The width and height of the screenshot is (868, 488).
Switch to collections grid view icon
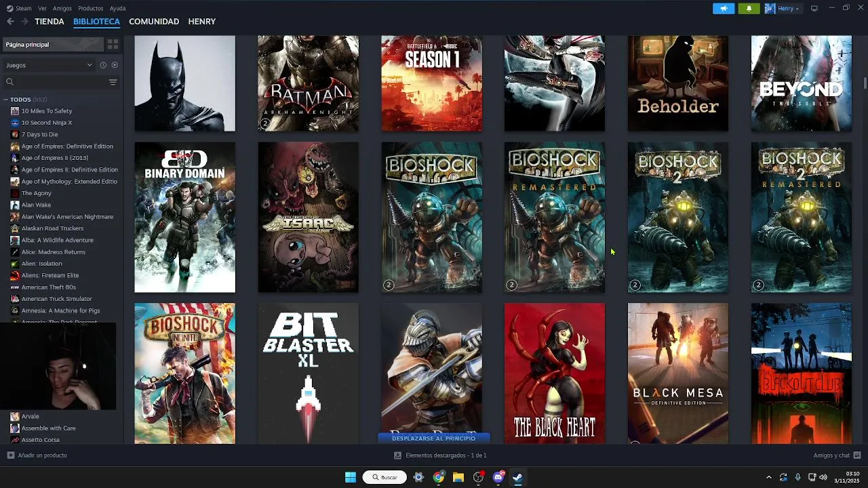[113, 44]
